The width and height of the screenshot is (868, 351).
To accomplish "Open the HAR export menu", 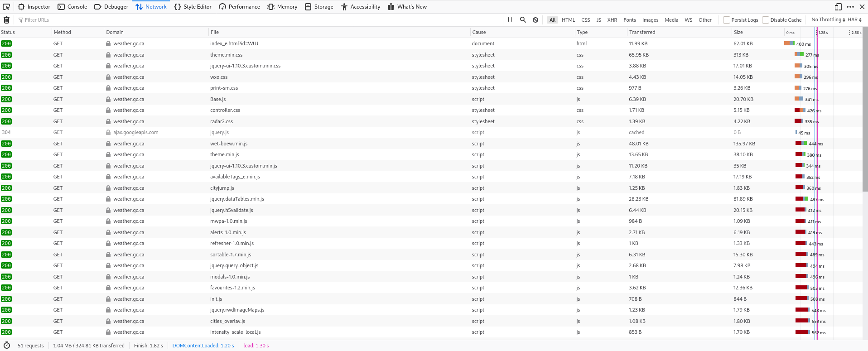I will (x=854, y=20).
